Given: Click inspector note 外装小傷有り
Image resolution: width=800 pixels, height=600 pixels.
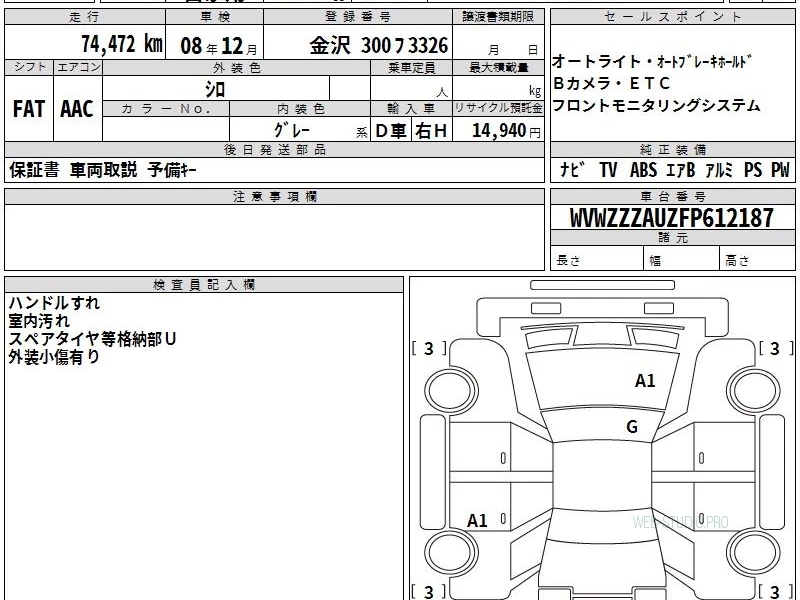Looking at the screenshot, I should click(54, 357).
